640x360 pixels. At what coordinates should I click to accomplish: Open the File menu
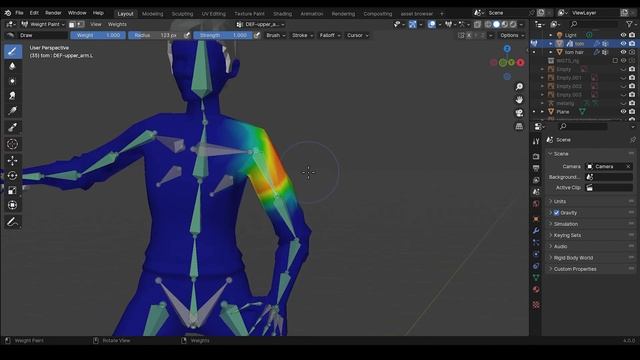point(19,13)
